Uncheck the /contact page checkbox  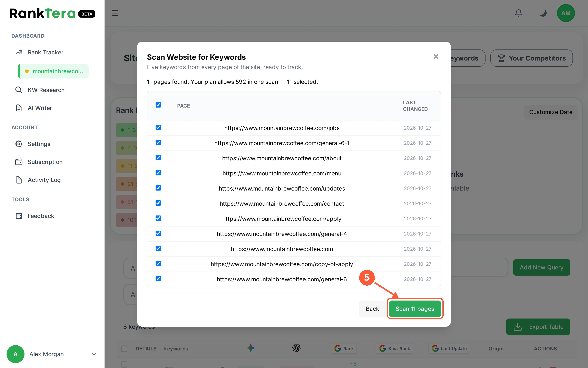tap(158, 203)
